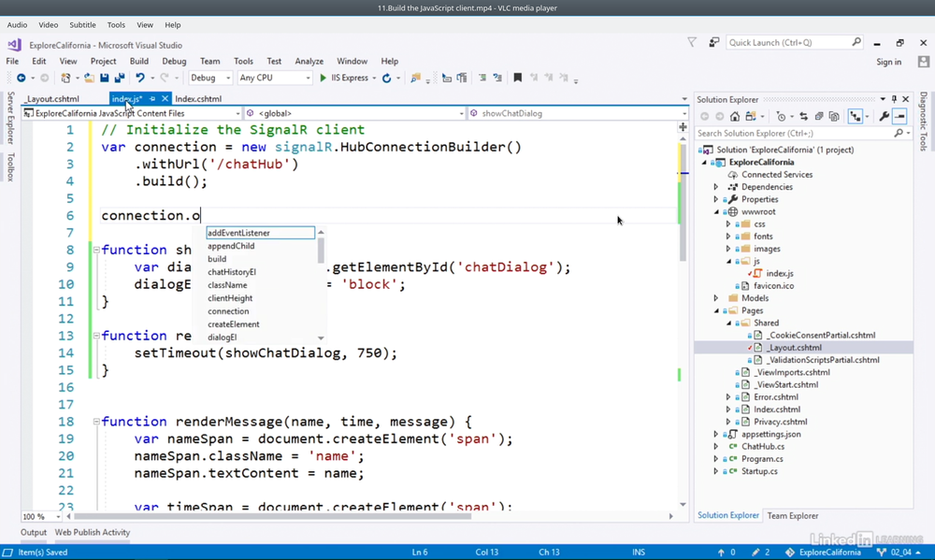Open the Output panel tab
This screenshot has height=560, width=935.
(x=34, y=533)
